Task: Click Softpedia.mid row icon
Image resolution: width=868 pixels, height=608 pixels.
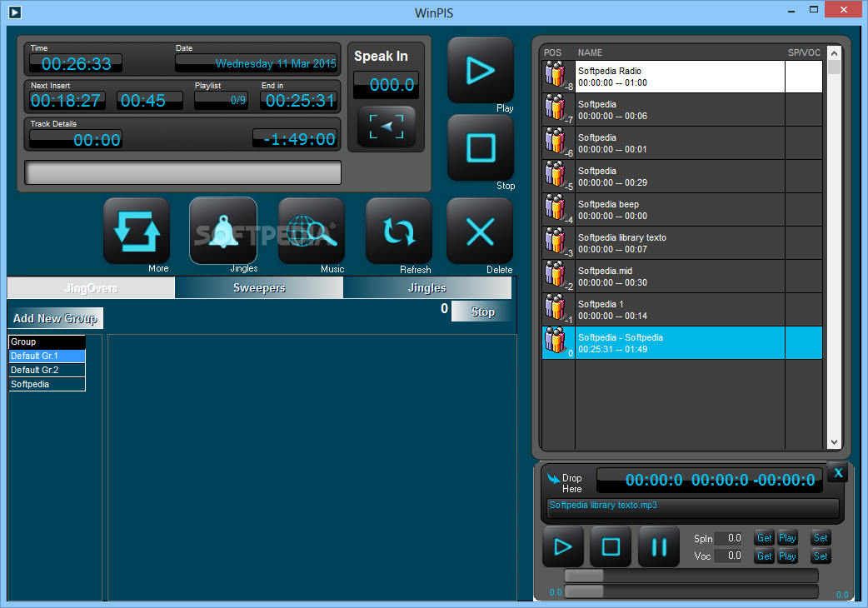Action: tap(556, 274)
